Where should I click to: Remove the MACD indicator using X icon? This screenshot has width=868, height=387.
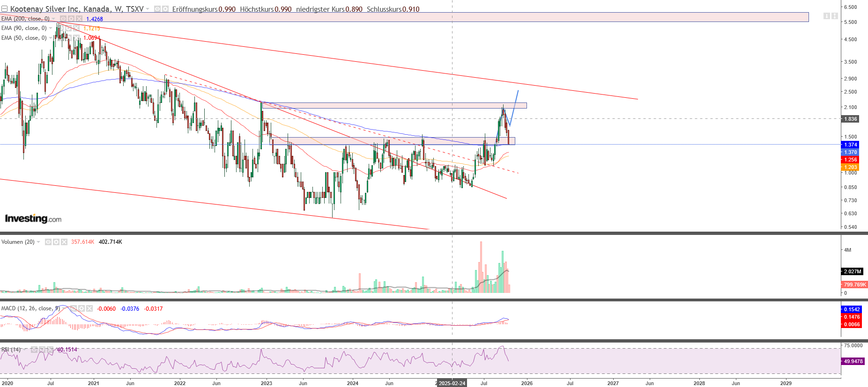pyautogui.click(x=89, y=308)
